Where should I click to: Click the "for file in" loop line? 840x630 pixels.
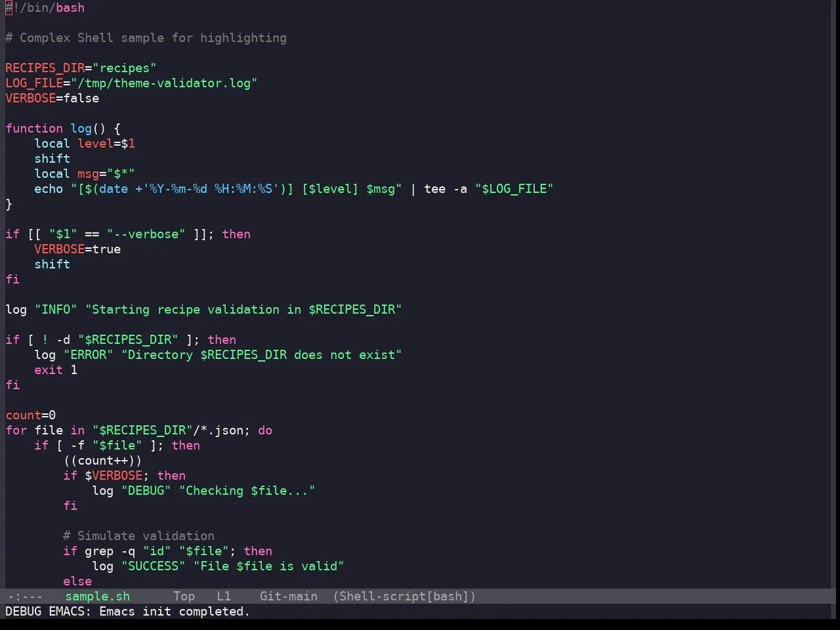point(139,430)
